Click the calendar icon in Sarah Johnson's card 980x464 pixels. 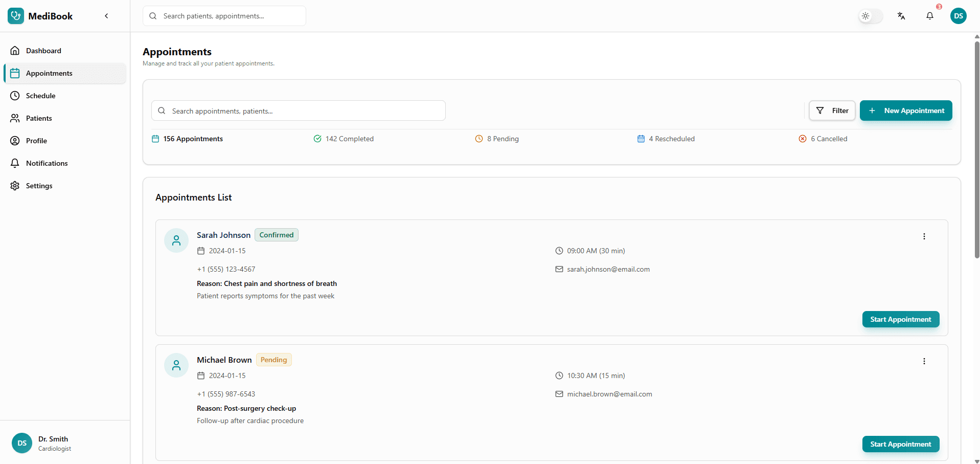(201, 251)
